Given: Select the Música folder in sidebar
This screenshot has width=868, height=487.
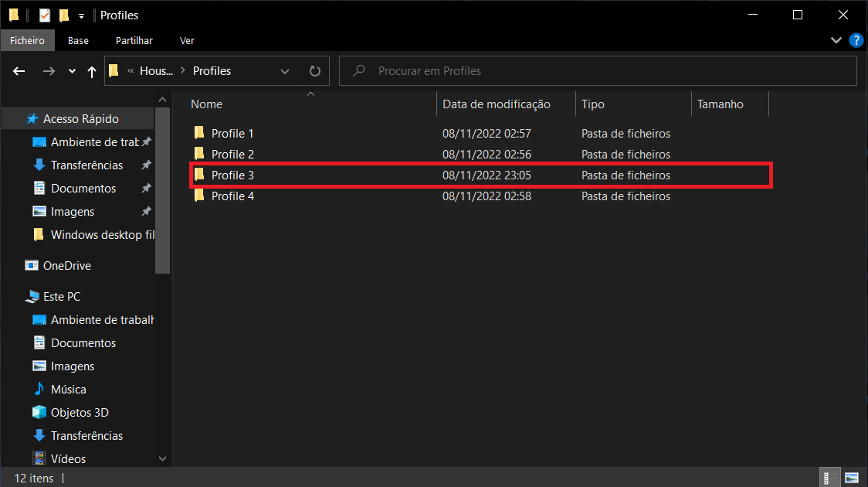Looking at the screenshot, I should coord(68,390).
